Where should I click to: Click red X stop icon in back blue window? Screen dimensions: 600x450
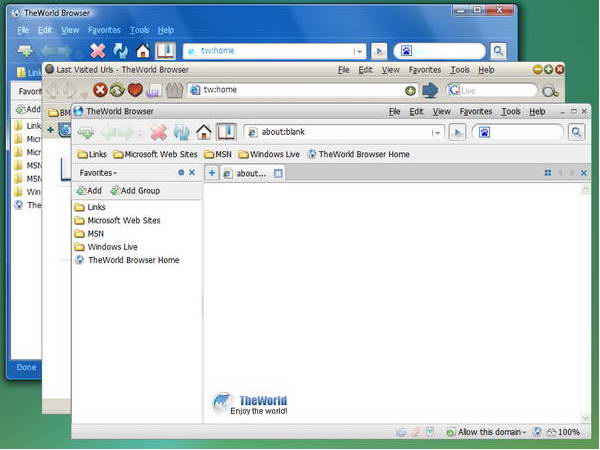click(98, 51)
